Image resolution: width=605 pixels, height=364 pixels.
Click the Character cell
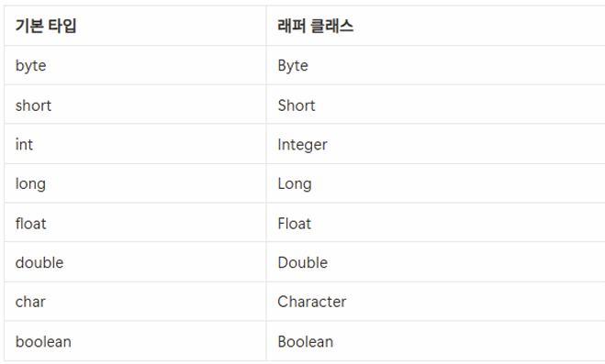click(x=435, y=302)
